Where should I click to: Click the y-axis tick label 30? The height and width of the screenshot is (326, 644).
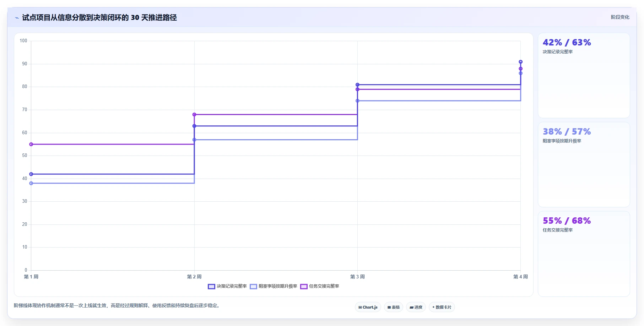[x=25, y=201]
